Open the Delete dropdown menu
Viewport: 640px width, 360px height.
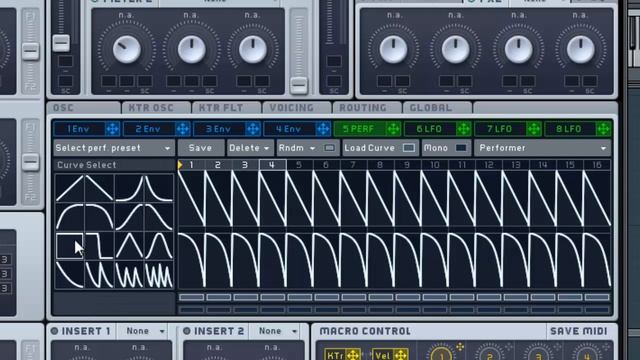[x=250, y=148]
